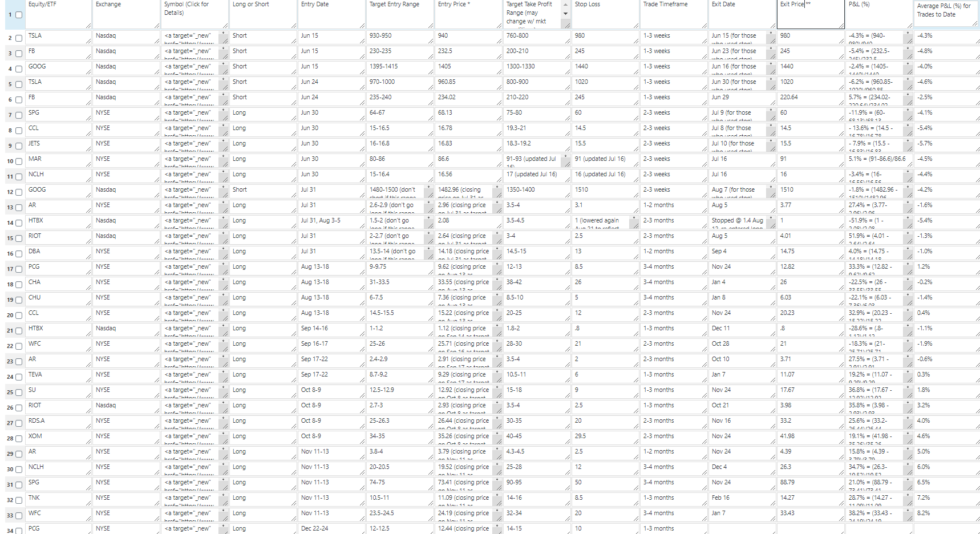
Task: Check the row 19 CHU checkbox
Action: (x=19, y=300)
